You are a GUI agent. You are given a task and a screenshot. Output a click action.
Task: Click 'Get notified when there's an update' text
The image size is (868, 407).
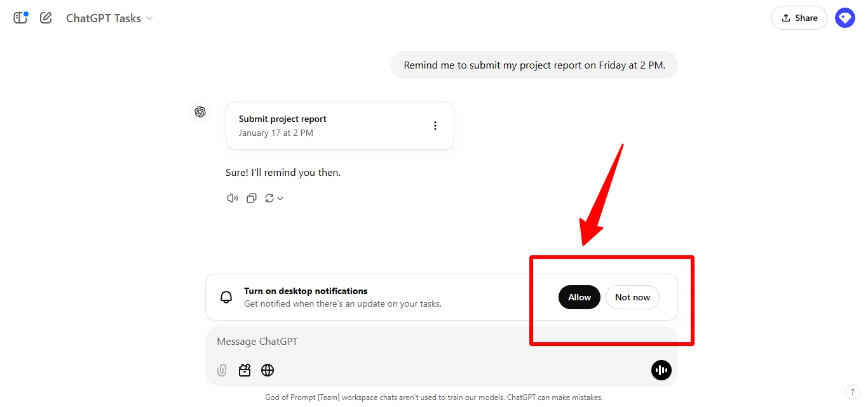click(342, 304)
